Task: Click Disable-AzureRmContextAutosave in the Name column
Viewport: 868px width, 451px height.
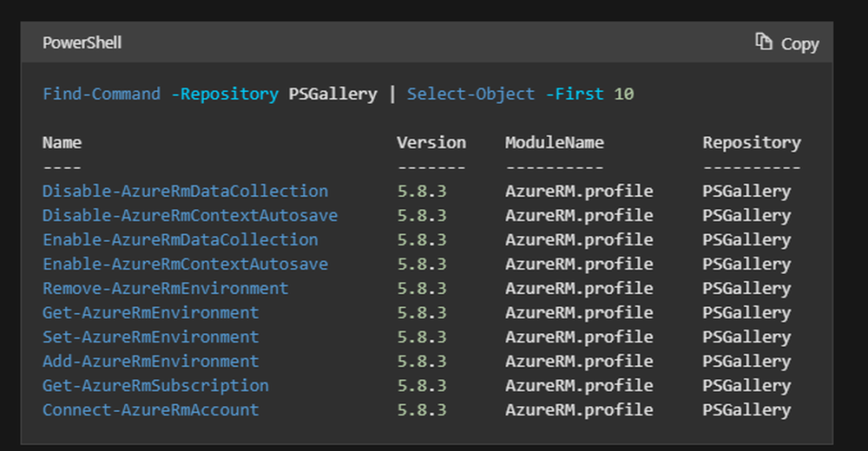Action: pos(190,215)
